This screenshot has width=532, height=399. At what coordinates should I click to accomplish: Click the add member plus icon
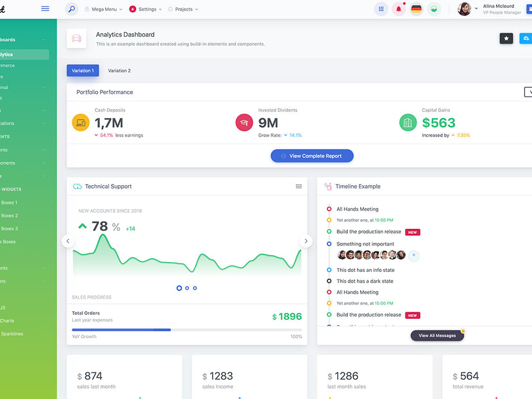pyautogui.click(x=413, y=255)
